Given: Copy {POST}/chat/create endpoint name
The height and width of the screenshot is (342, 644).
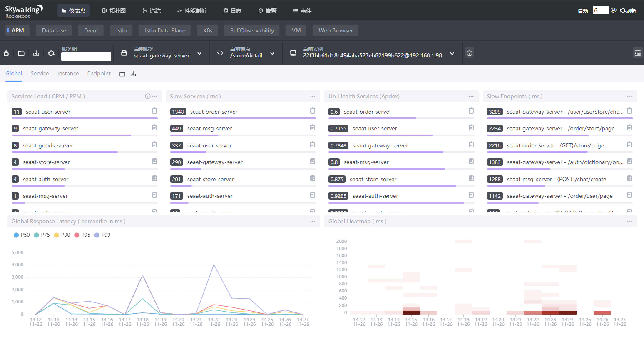Looking at the screenshot, I should (x=629, y=178).
